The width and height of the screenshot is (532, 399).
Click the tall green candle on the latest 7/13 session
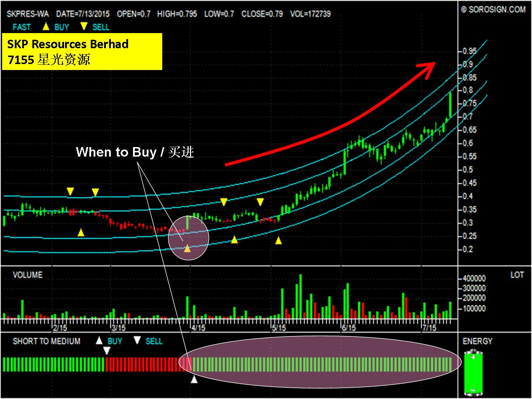pyautogui.click(x=450, y=104)
